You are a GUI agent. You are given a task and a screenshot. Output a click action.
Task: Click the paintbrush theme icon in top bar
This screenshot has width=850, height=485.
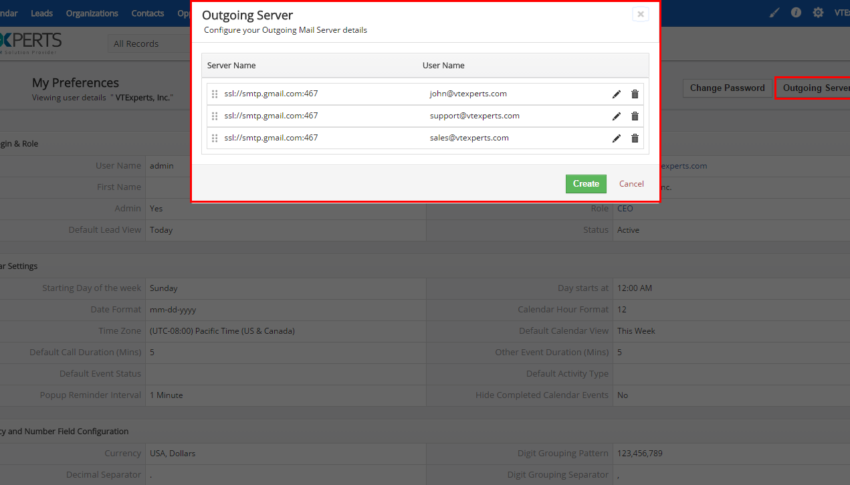tap(774, 12)
